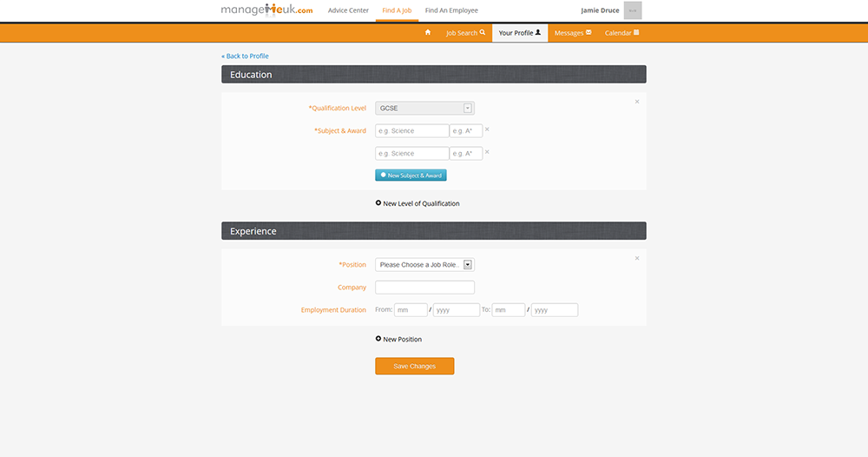Image resolution: width=868 pixels, height=457 pixels.
Task: Close the Education qualification panel
Action: (637, 102)
